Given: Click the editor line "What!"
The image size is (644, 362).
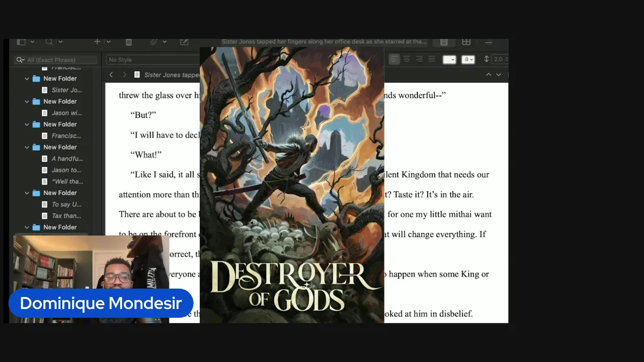Looking at the screenshot, I should tap(145, 155).
